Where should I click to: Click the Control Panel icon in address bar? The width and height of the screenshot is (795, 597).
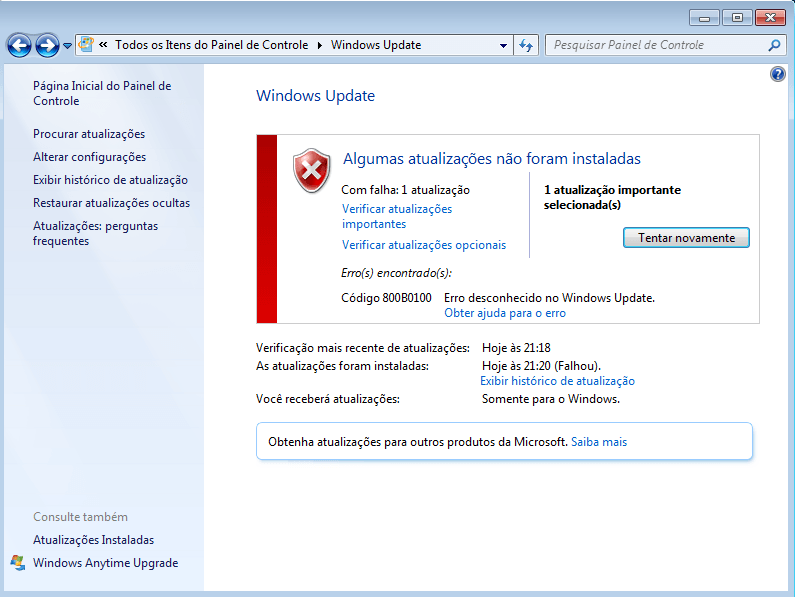(x=86, y=45)
